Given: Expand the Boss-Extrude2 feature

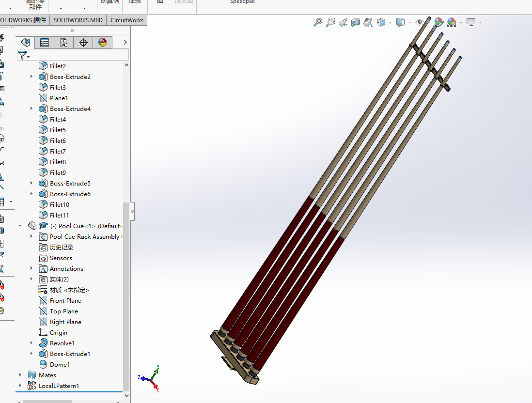Looking at the screenshot, I should [31, 77].
